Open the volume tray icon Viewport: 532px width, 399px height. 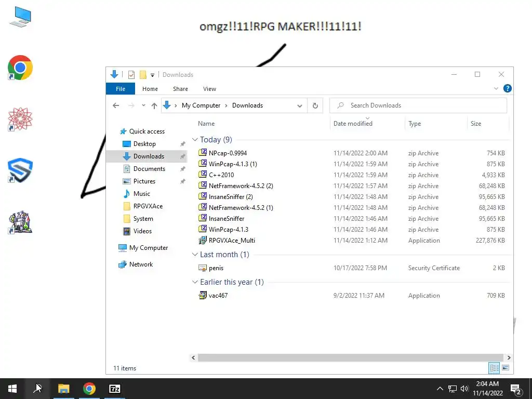tap(464, 389)
